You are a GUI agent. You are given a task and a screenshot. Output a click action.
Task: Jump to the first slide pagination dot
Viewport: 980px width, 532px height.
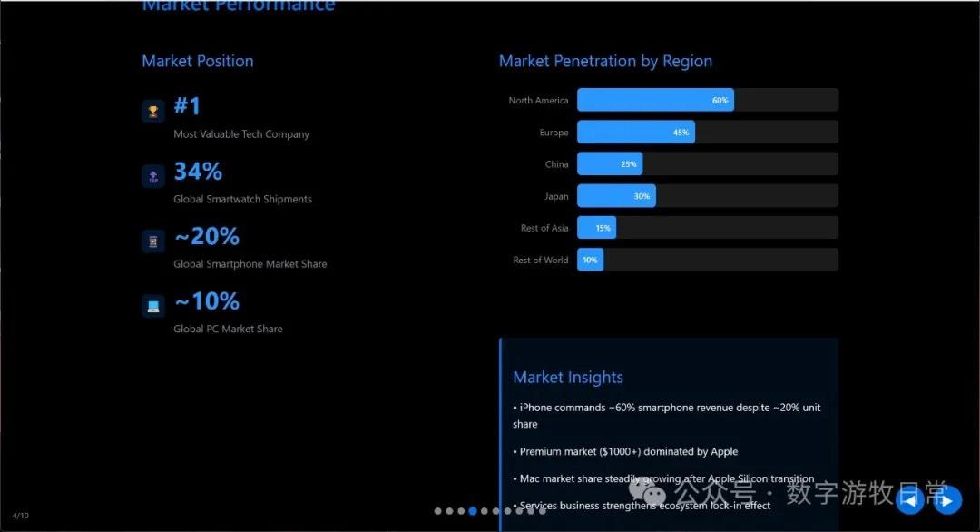(x=437, y=511)
